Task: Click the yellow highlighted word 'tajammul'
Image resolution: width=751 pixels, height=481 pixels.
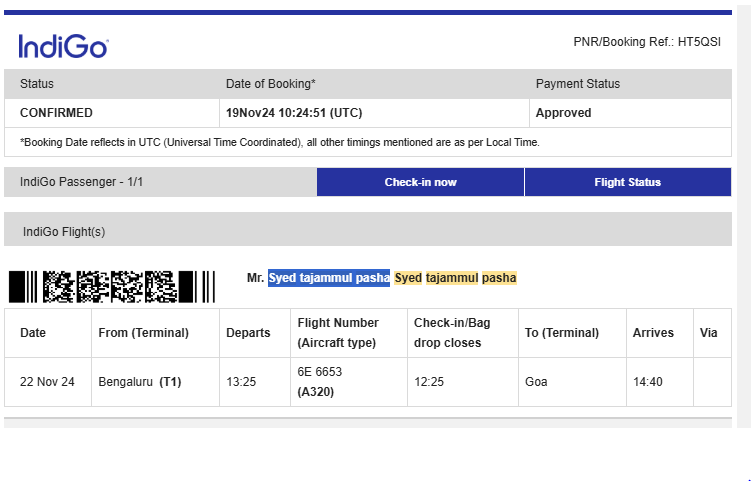Action: 452,278
